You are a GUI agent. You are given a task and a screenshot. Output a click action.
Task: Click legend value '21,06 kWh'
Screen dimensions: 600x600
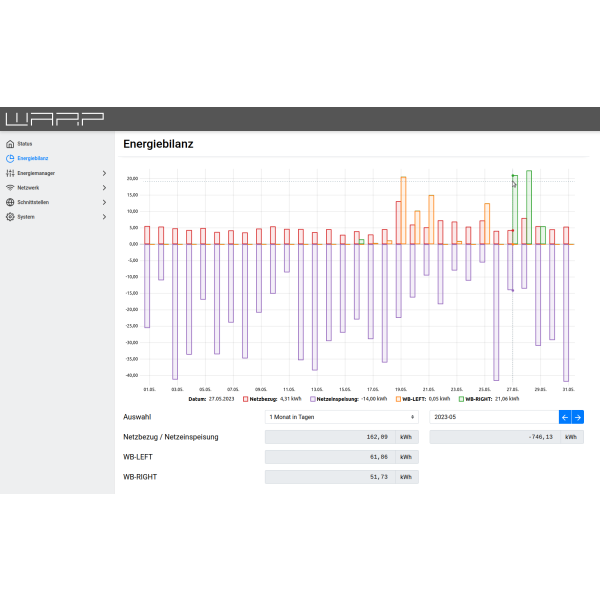point(507,399)
